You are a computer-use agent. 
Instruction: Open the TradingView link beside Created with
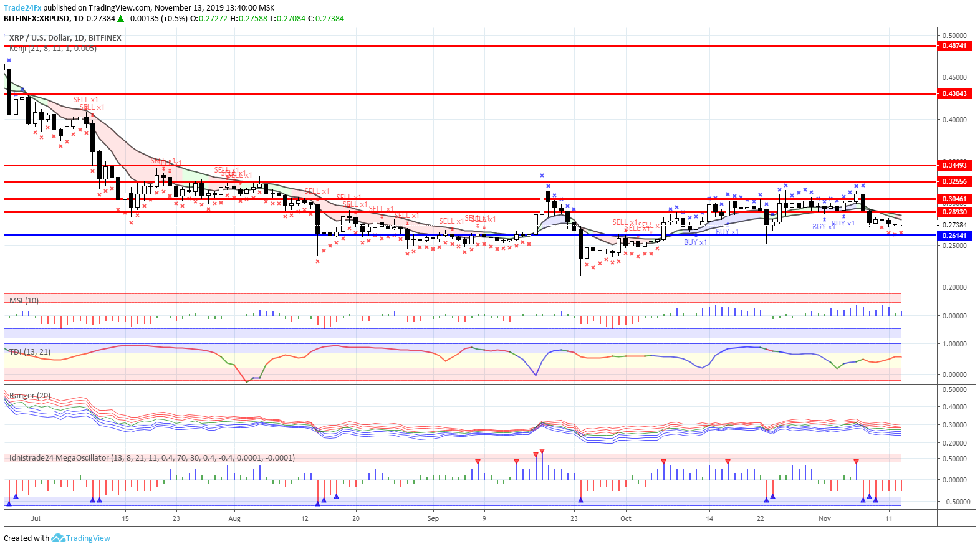coord(88,538)
